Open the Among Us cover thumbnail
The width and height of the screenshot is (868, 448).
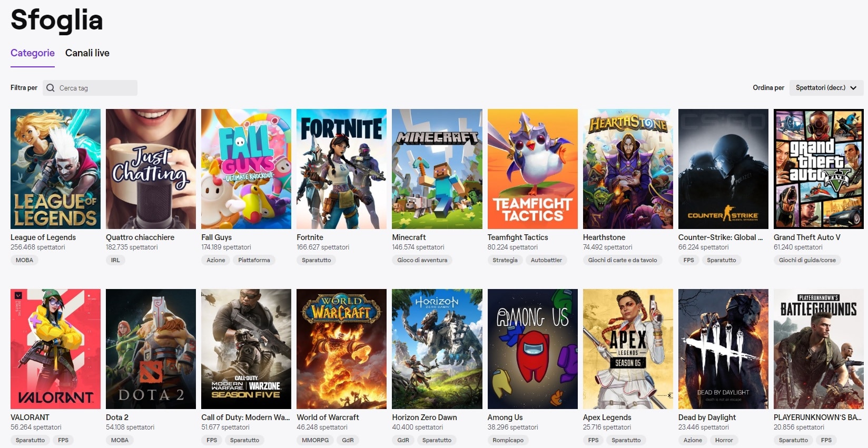(x=532, y=349)
